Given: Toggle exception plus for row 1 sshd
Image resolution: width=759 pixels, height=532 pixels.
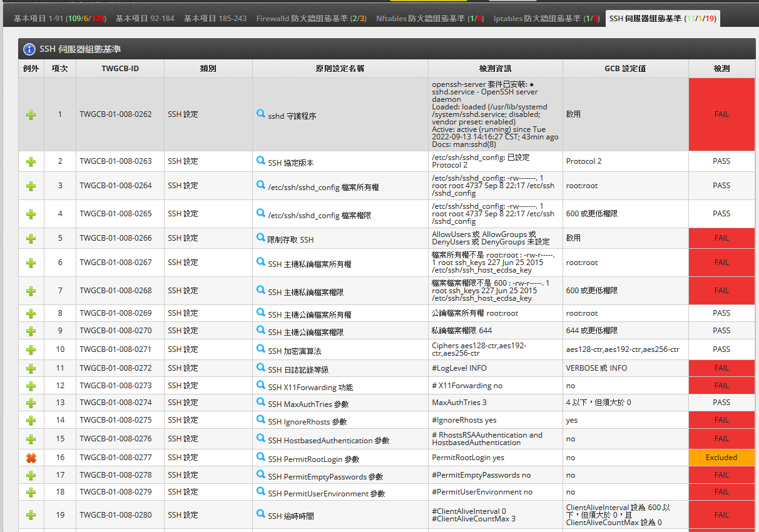Looking at the screenshot, I should coord(31,114).
